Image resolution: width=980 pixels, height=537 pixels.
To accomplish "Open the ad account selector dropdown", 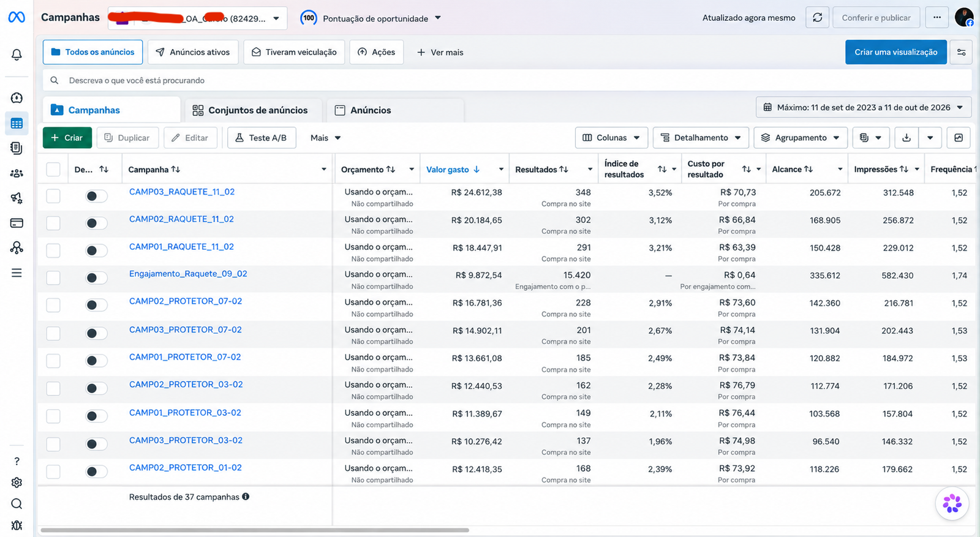I will coord(197,18).
